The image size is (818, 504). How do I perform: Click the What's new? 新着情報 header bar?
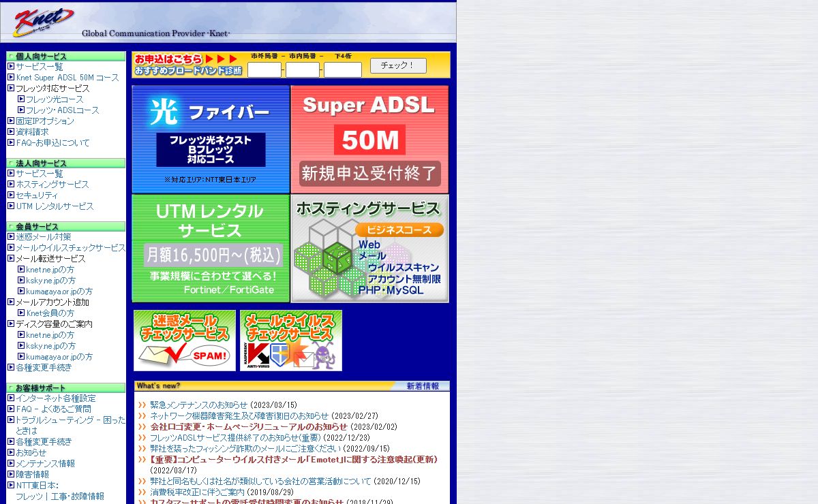pos(292,386)
